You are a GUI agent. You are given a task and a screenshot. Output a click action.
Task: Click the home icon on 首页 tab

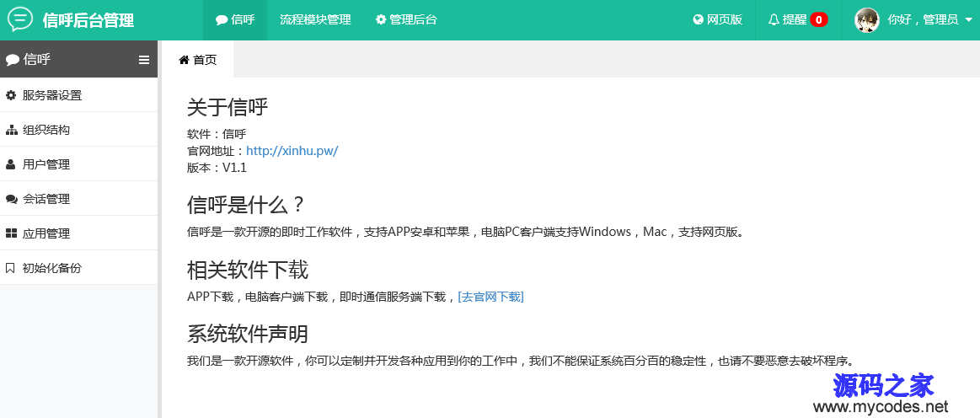point(184,60)
